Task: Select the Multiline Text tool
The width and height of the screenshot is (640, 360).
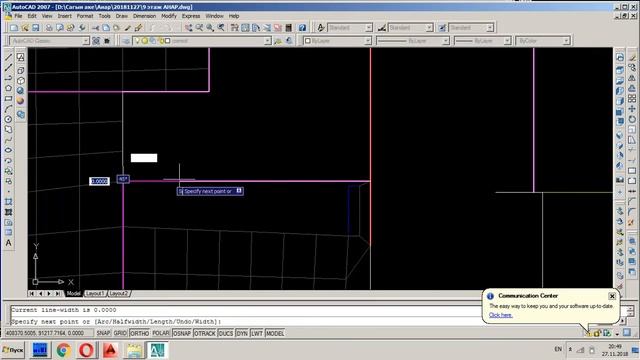Action: point(8,243)
